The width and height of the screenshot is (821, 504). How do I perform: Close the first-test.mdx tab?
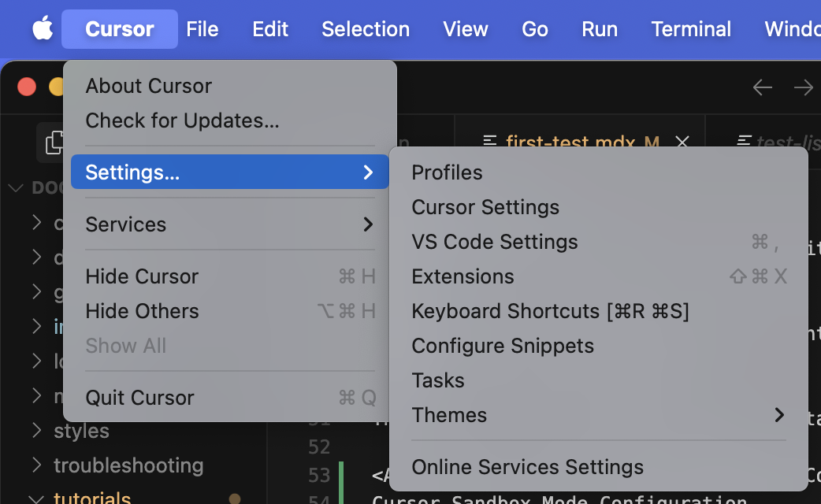[x=682, y=141]
